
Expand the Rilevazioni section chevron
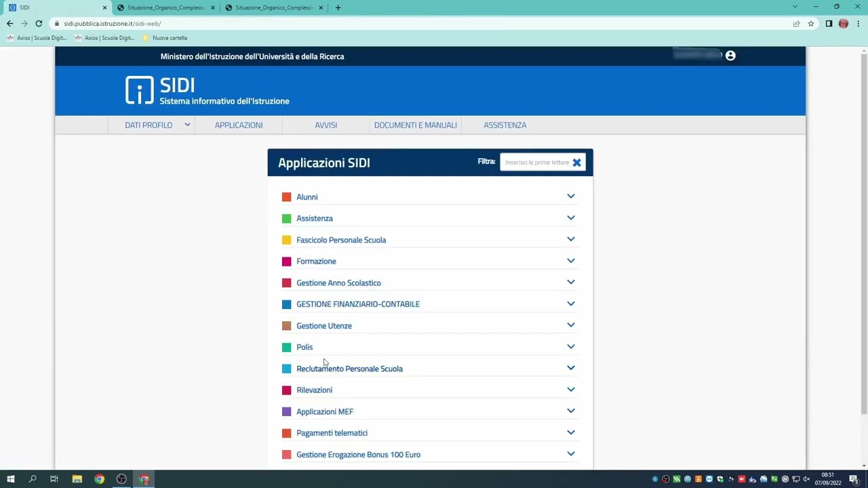click(x=571, y=390)
